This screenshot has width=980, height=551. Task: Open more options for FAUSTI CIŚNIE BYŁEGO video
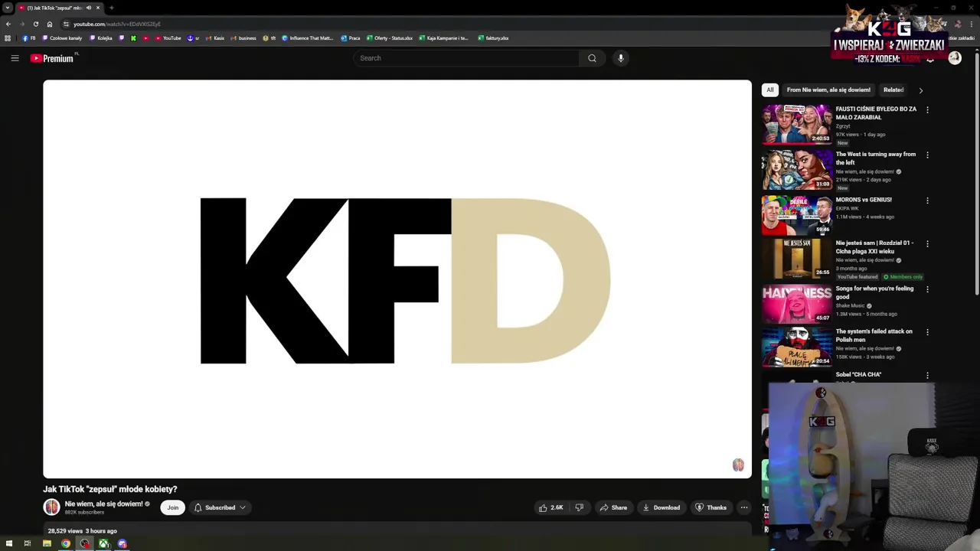point(927,109)
